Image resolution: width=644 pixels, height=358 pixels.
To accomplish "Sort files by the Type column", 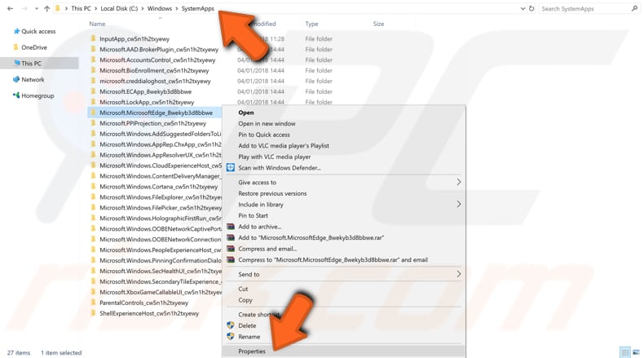I will tap(311, 24).
